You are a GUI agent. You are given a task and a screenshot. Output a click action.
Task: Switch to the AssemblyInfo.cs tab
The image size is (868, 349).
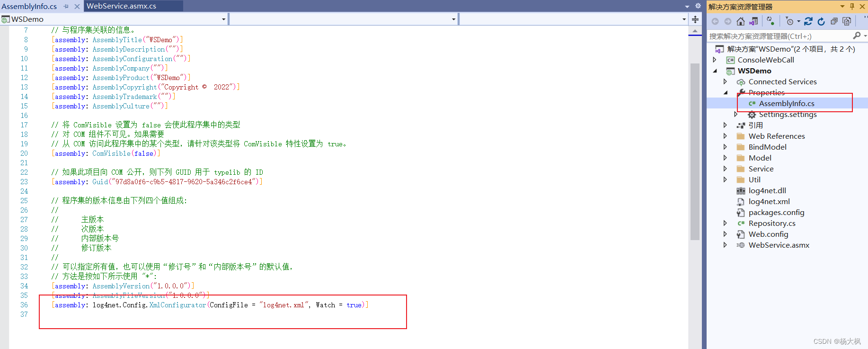[x=29, y=7]
